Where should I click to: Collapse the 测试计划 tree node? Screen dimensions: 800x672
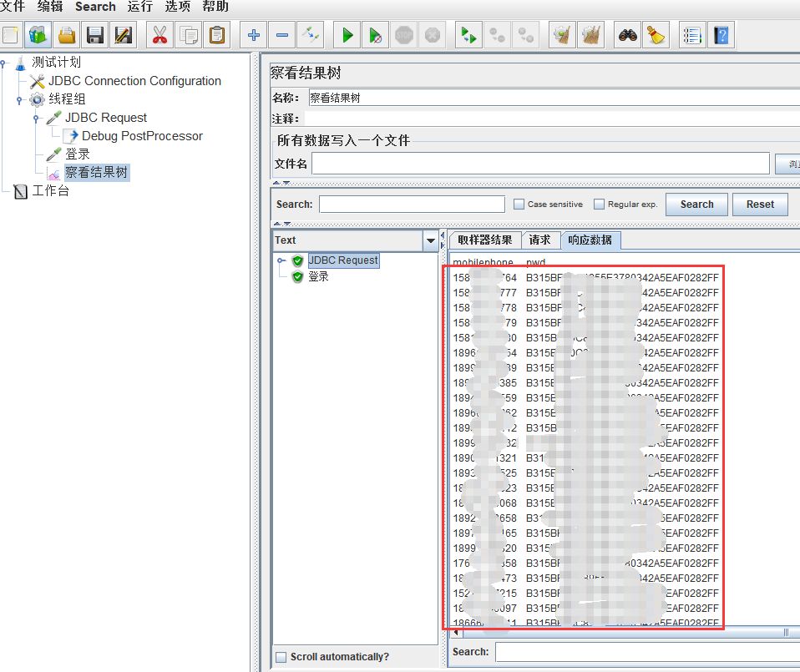pos(3,63)
